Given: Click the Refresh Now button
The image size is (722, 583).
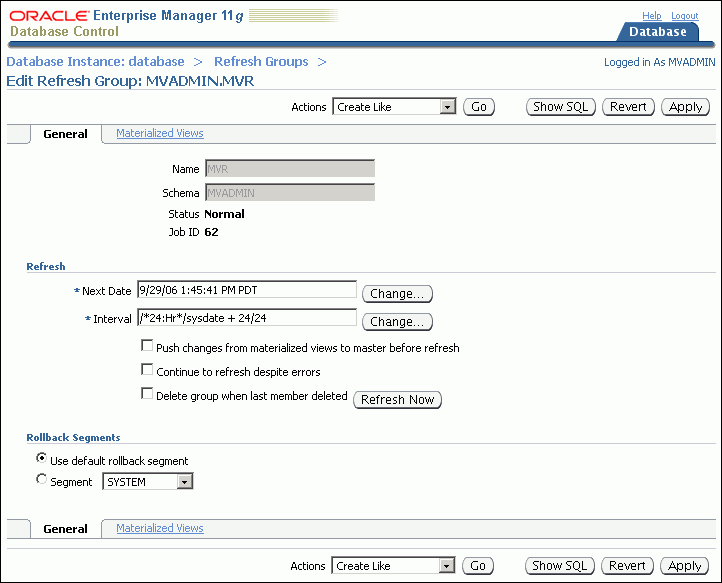Looking at the screenshot, I should 397,399.
